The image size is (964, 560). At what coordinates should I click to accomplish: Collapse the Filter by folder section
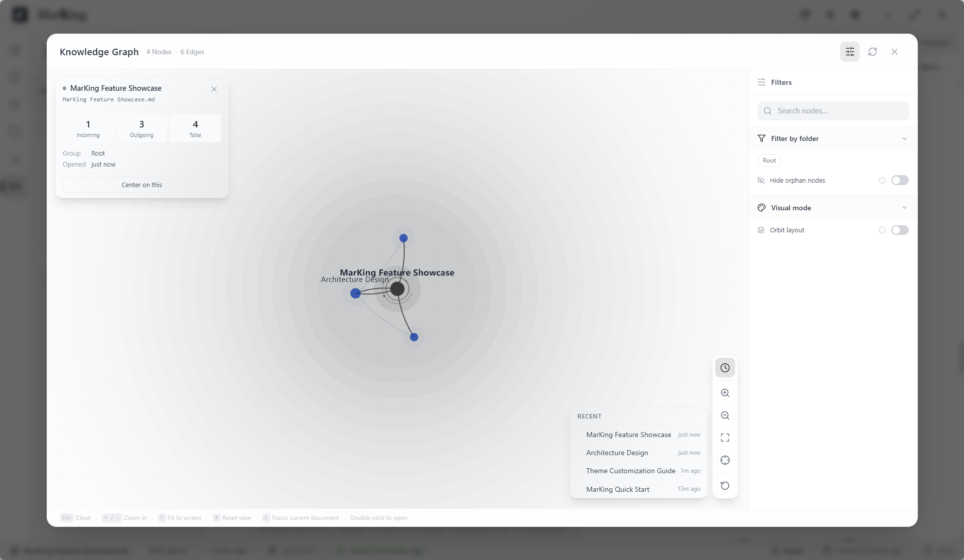click(905, 138)
